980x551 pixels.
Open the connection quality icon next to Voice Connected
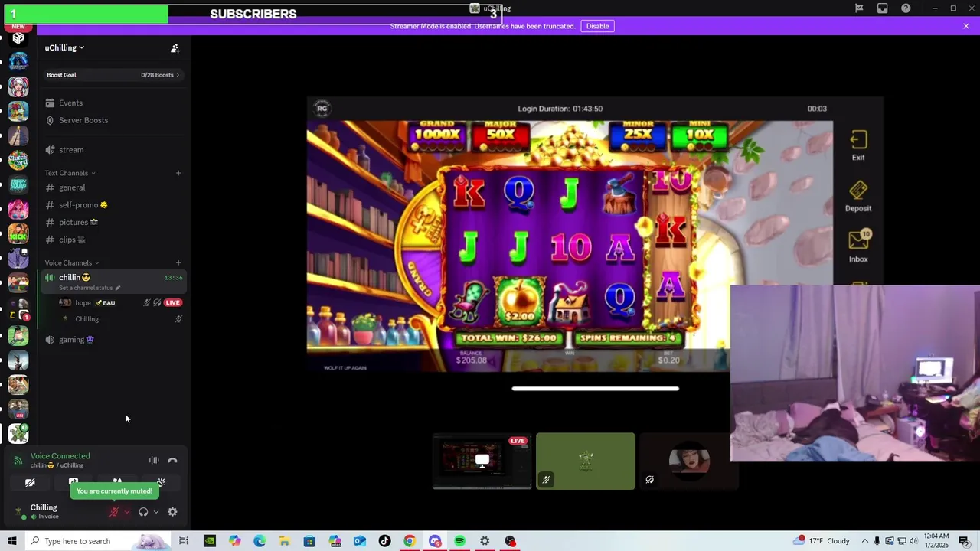coord(18,461)
